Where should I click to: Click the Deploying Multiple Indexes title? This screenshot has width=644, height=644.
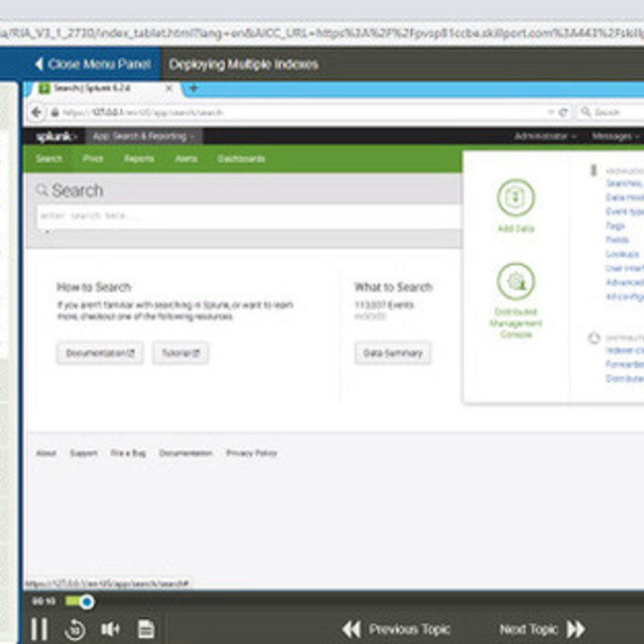pyautogui.click(x=244, y=64)
